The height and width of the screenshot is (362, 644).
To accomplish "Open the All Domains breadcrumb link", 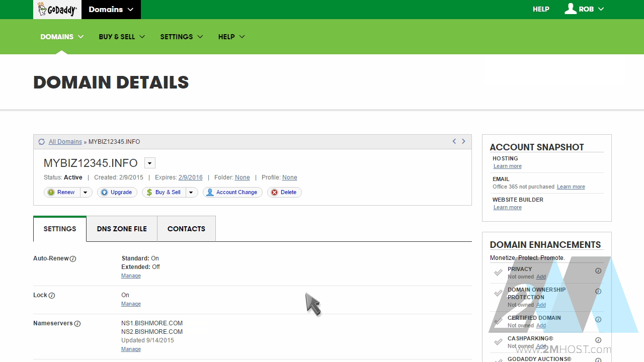I will 65,142.
